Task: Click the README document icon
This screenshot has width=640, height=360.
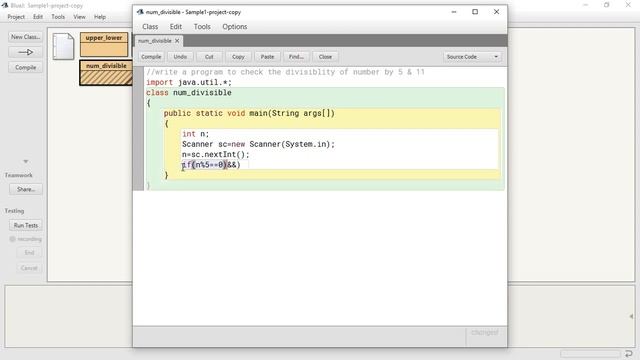Action: click(x=63, y=47)
